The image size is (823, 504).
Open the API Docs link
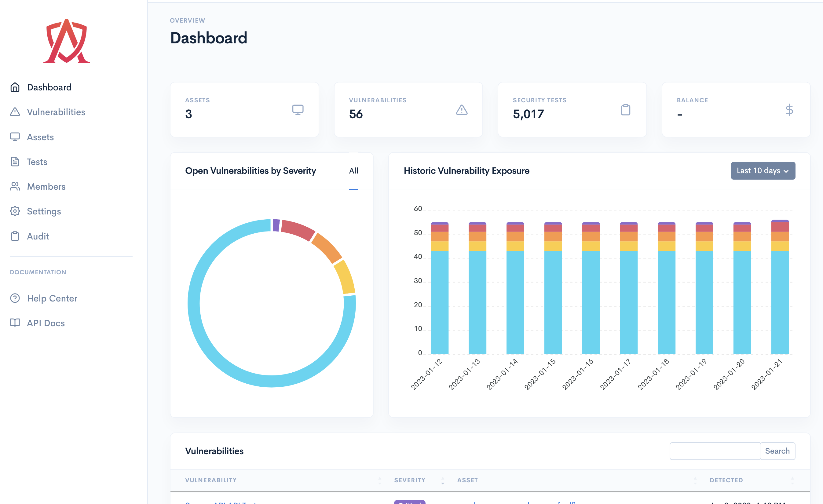point(46,323)
